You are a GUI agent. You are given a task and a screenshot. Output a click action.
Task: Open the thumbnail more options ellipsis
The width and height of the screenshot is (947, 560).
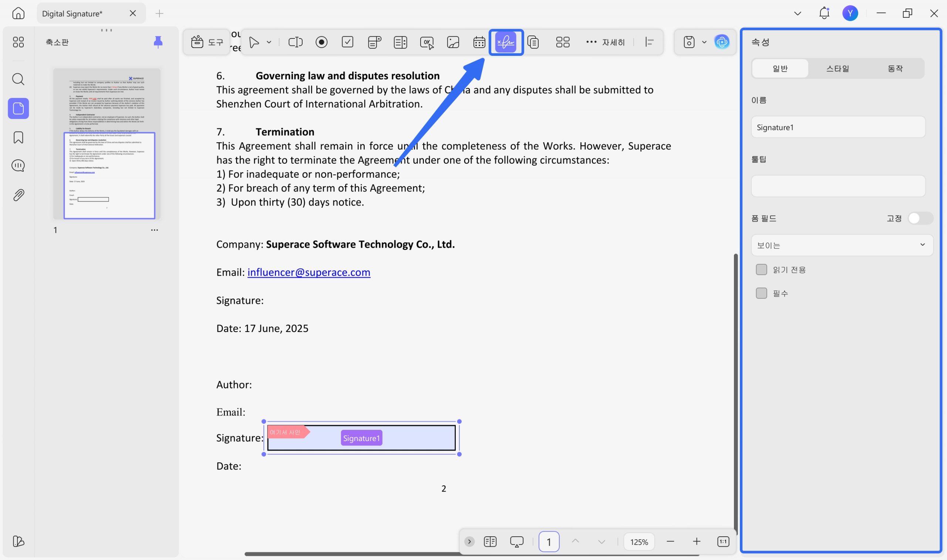click(154, 230)
